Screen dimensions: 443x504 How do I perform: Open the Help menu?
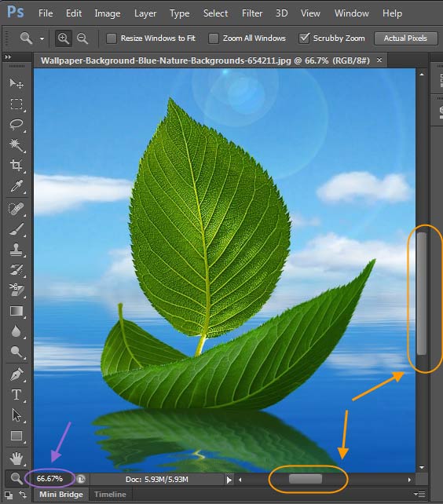click(392, 13)
